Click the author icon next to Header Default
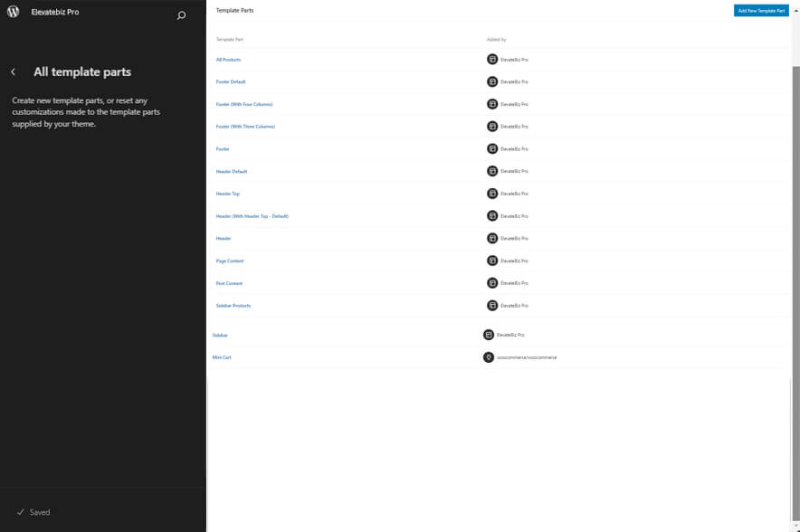The image size is (800, 532). pyautogui.click(x=491, y=170)
